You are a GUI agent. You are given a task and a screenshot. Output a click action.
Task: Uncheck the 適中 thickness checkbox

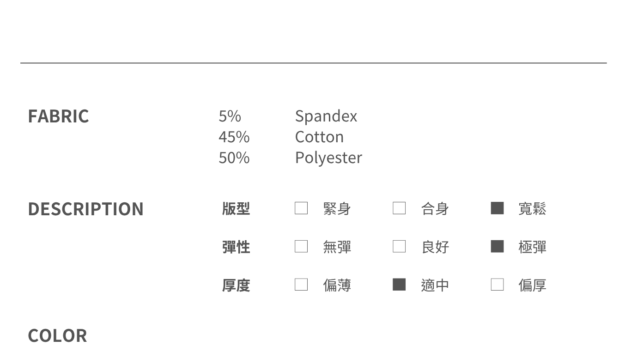point(399,285)
